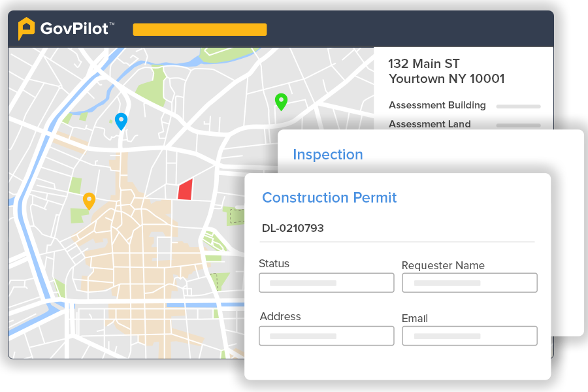Image resolution: width=588 pixels, height=392 pixels.
Task: Open the yellow search bar in the header
Action: [x=199, y=29]
